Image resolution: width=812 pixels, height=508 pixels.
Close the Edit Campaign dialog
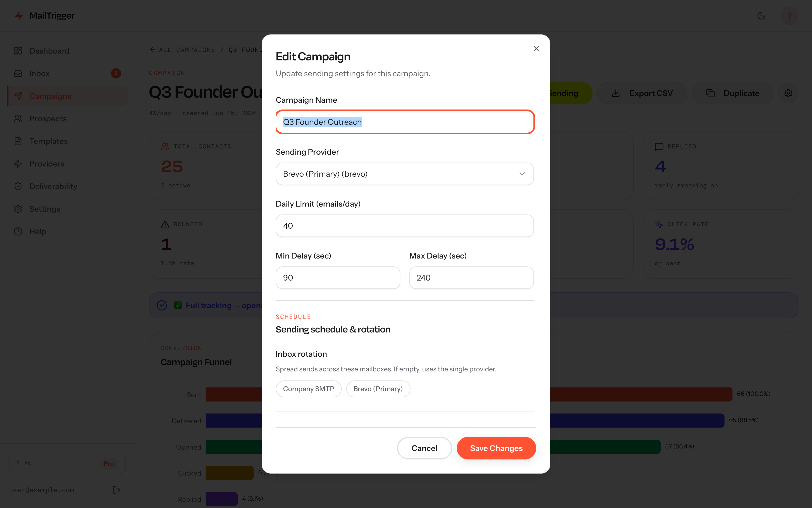pos(536,49)
